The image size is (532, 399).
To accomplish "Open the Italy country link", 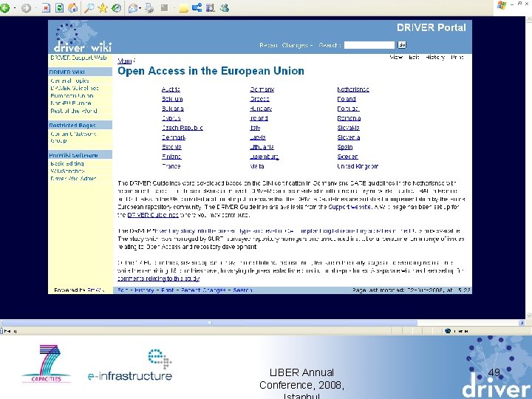I will 255,128.
